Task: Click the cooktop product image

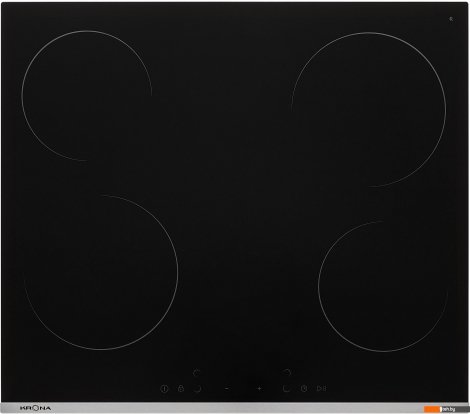Action: (x=235, y=207)
